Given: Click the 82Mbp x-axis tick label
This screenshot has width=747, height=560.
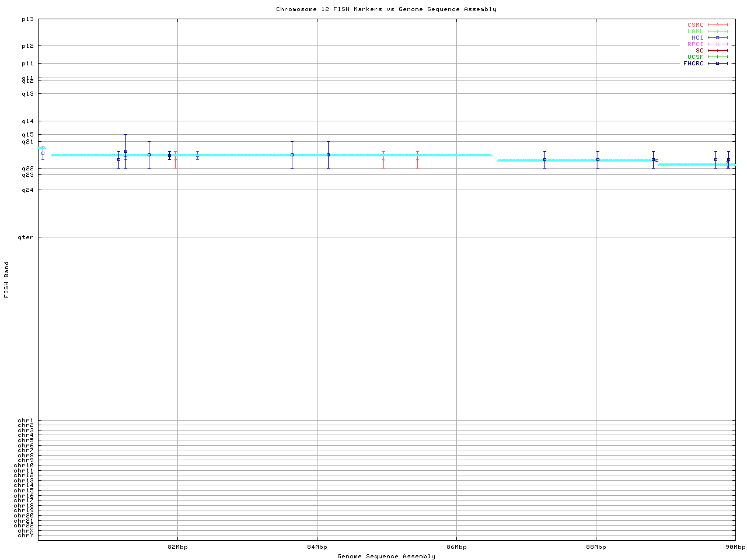Looking at the screenshot, I should point(177,547).
